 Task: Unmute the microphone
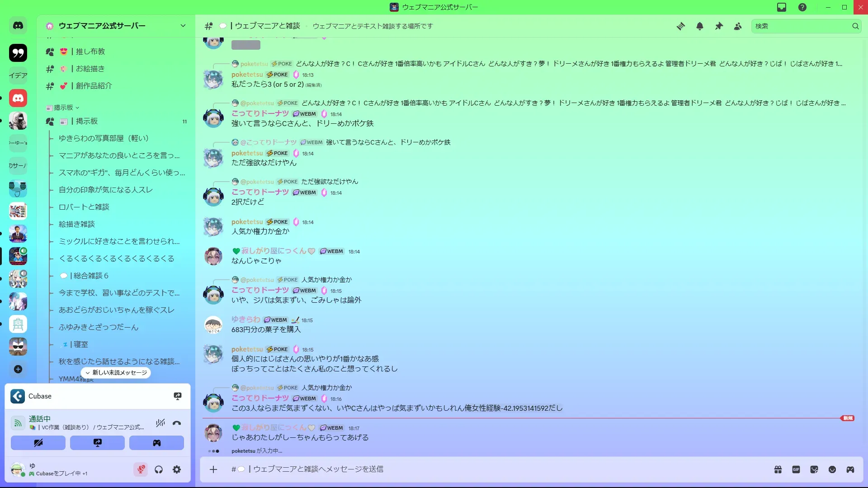[141, 469]
